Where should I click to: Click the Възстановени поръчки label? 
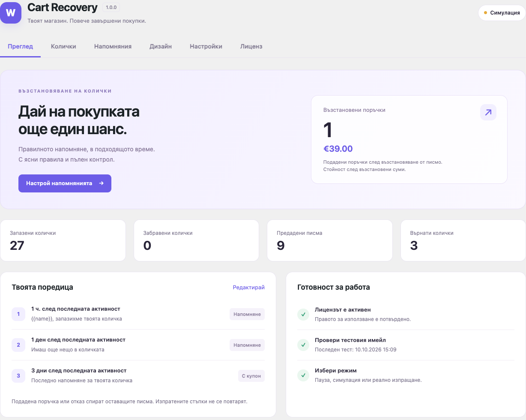(x=354, y=110)
